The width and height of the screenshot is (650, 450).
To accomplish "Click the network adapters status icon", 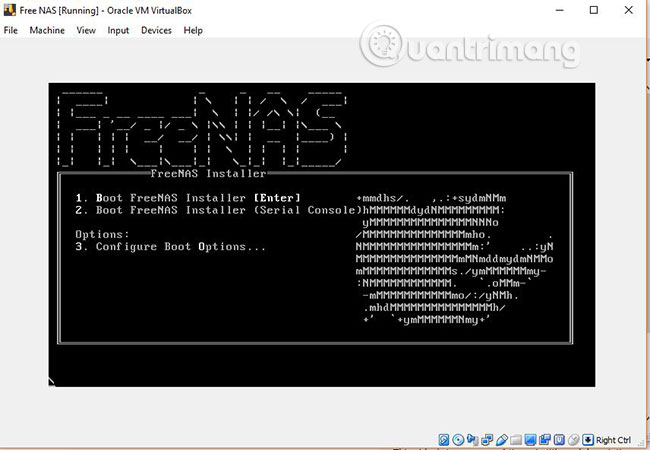I will click(487, 440).
